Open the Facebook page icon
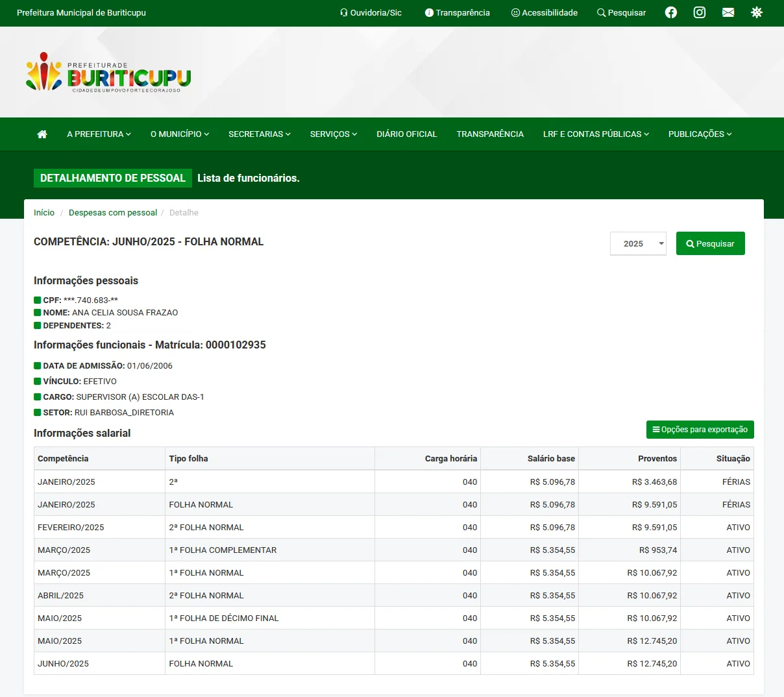 click(x=671, y=12)
